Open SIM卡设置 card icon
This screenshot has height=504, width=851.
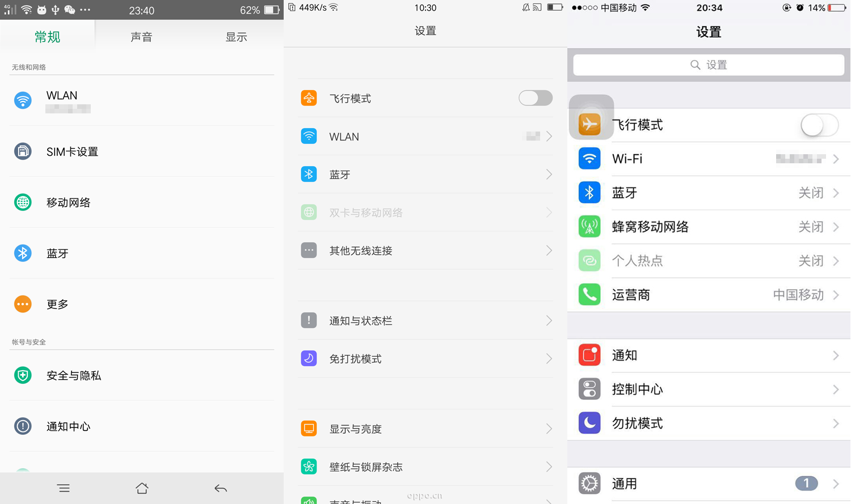(23, 151)
